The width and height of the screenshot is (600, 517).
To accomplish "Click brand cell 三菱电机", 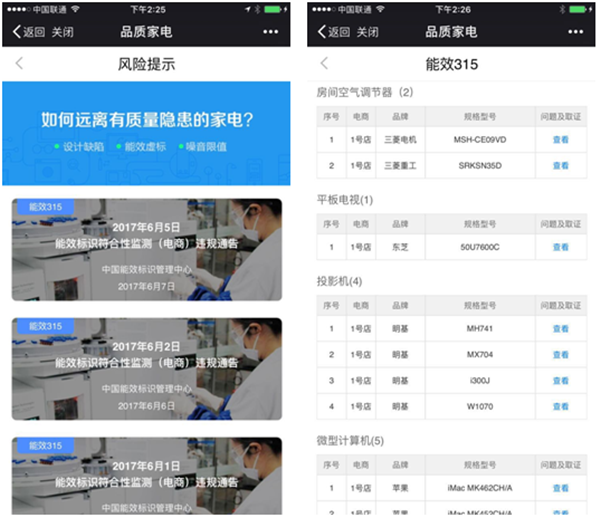I will click(400, 140).
